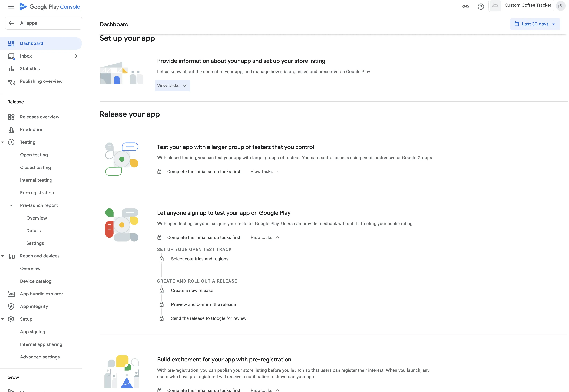Collapse the Testing tree section
569x392 pixels.
(2, 142)
